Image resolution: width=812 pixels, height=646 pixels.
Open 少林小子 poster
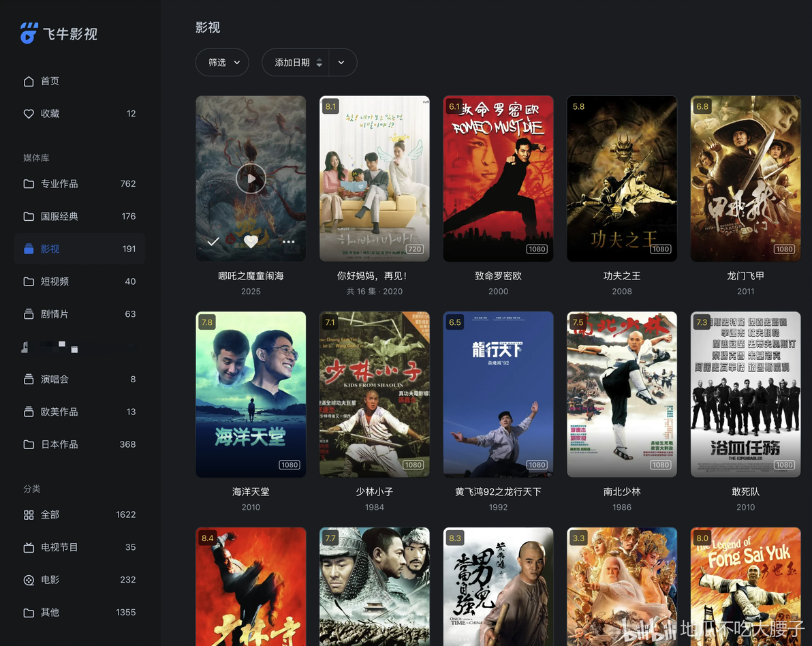tap(375, 395)
